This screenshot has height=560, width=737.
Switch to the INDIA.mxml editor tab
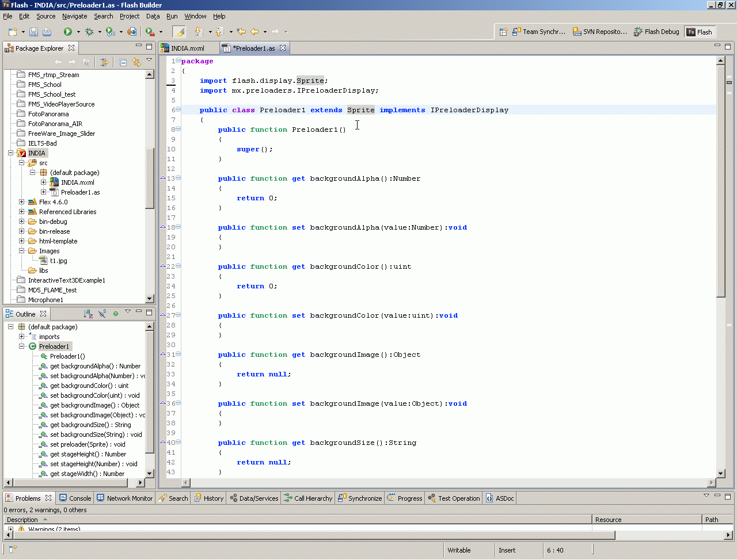coord(187,48)
